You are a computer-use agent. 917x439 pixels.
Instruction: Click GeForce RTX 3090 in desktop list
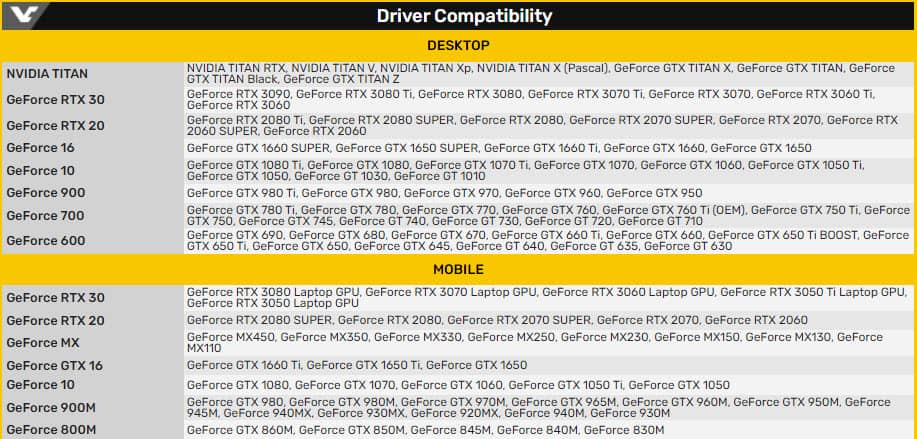click(x=240, y=94)
